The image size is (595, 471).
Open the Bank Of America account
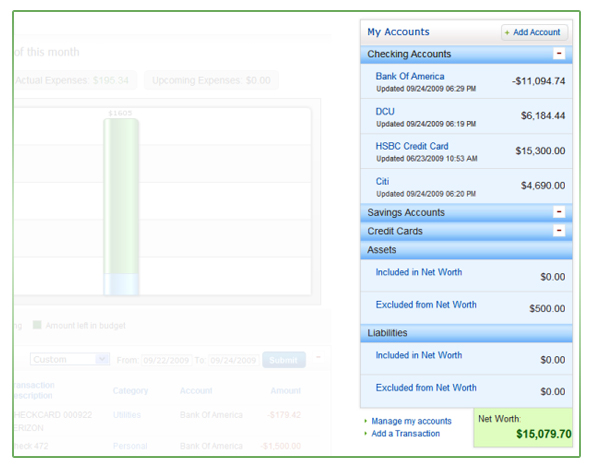tap(410, 76)
